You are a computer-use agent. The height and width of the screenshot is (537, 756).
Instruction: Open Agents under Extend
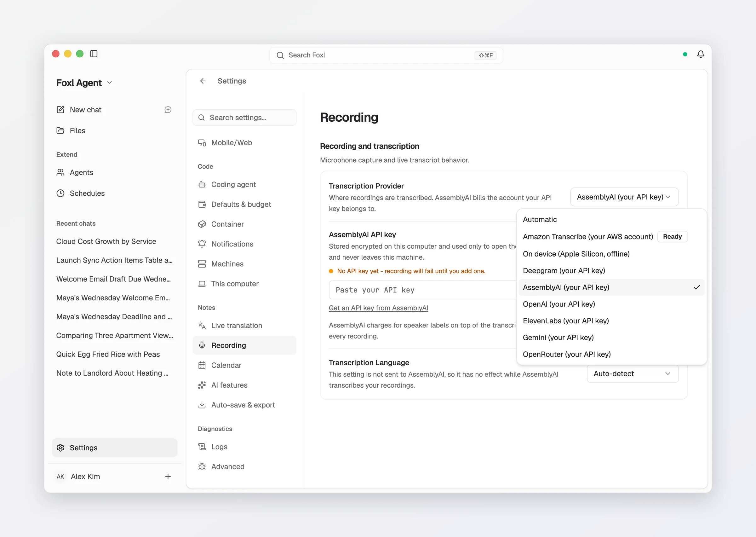click(115, 173)
